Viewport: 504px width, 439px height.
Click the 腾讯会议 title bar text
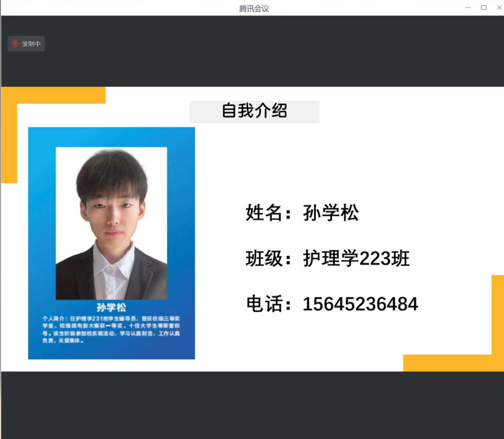click(254, 8)
